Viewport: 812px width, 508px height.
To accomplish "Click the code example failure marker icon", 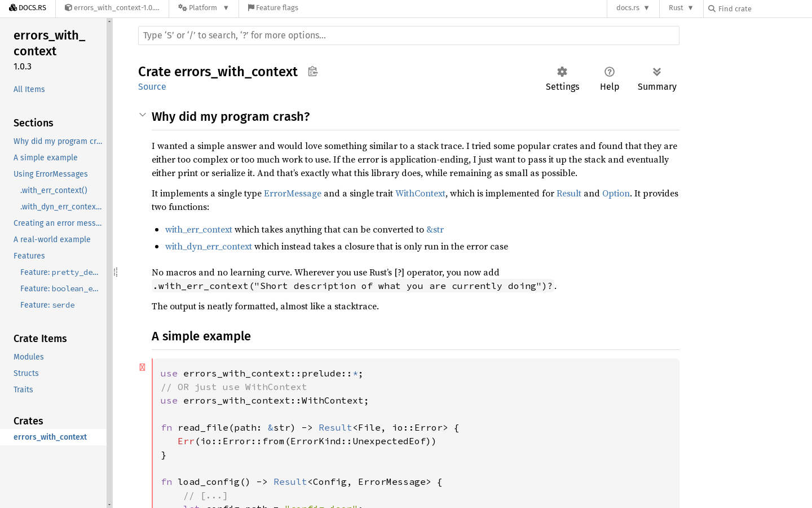I will [x=142, y=367].
